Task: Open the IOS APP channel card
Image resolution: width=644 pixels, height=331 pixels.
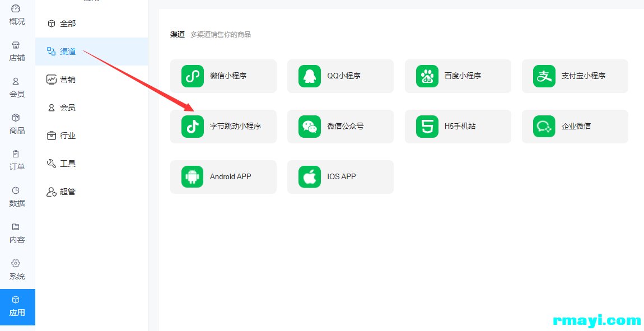Action: click(x=340, y=177)
